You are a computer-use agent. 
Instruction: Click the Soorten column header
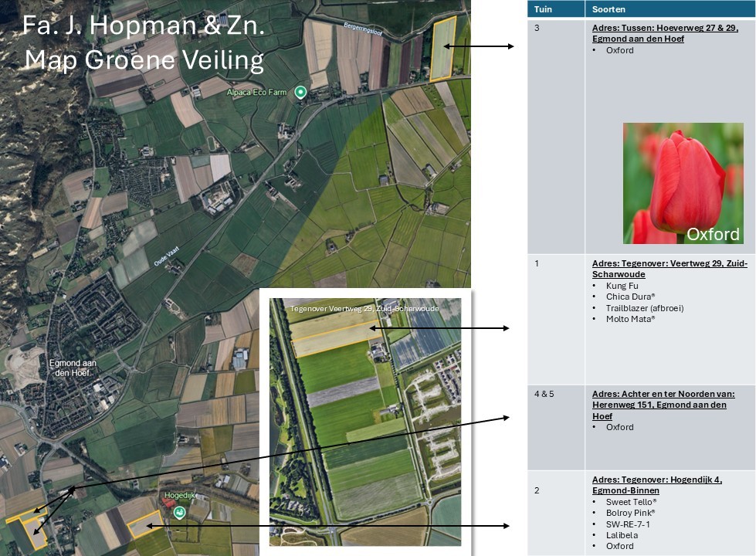pyautogui.click(x=609, y=9)
